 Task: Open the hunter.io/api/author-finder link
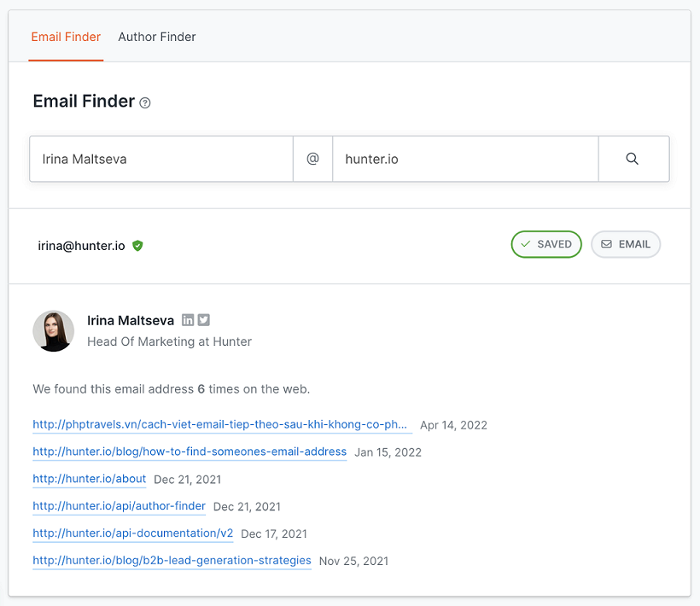coord(119,506)
